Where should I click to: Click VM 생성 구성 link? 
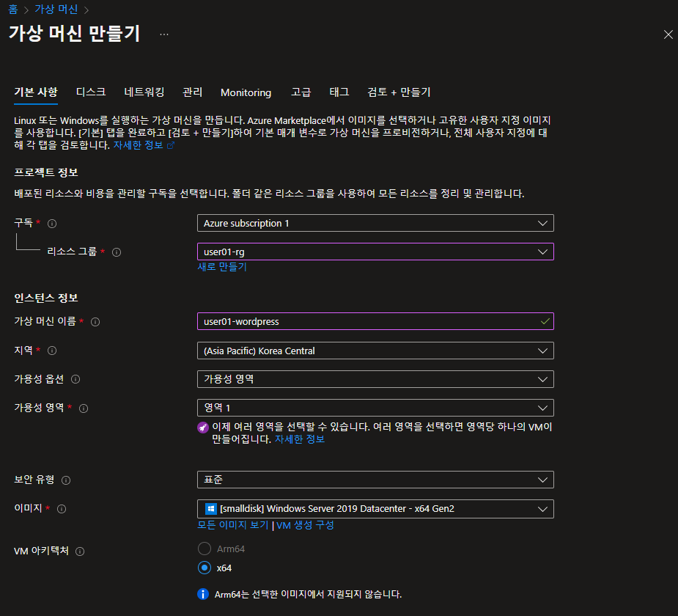coord(305,525)
